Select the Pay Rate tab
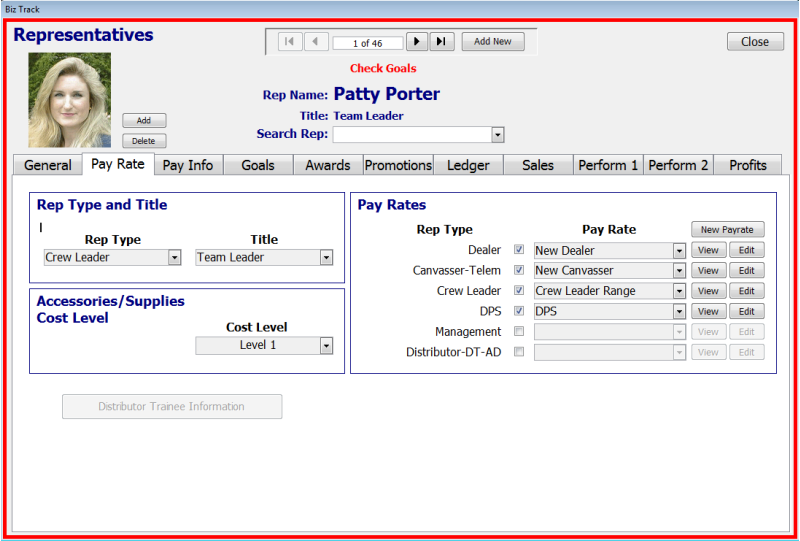Screen dimensions: 800x541 click(118, 164)
